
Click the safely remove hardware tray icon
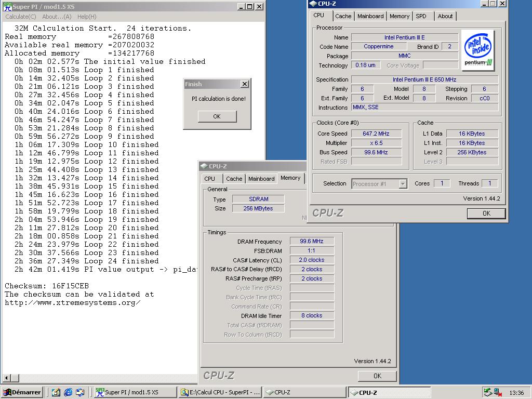tap(487, 392)
